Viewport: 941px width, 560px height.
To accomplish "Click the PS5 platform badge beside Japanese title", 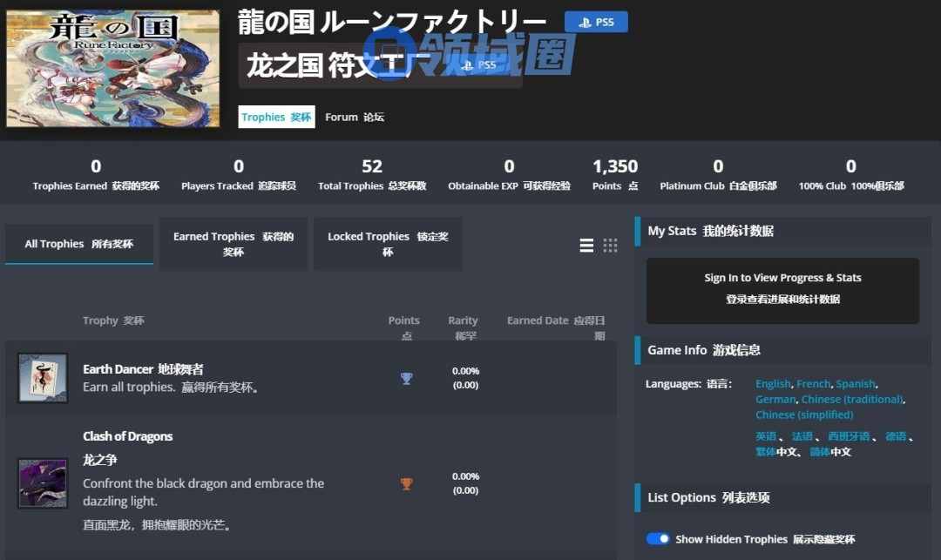I will tap(596, 23).
